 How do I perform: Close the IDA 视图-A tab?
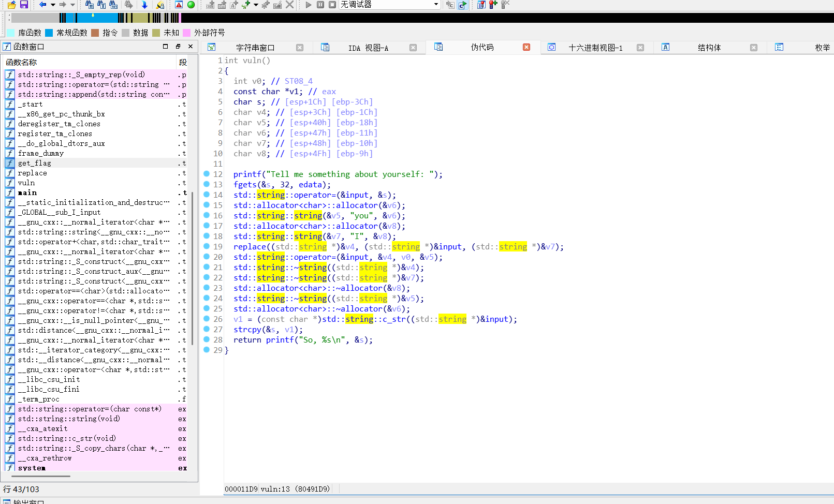coord(413,48)
